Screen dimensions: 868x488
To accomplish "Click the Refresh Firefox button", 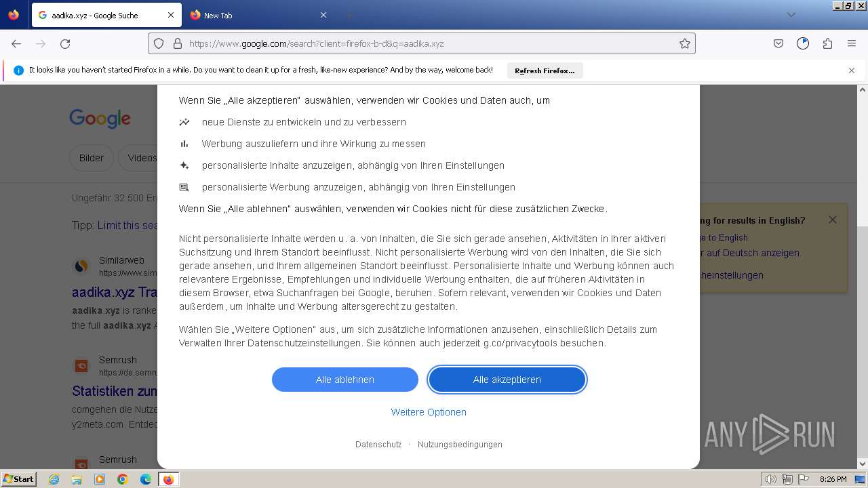I will (545, 70).
